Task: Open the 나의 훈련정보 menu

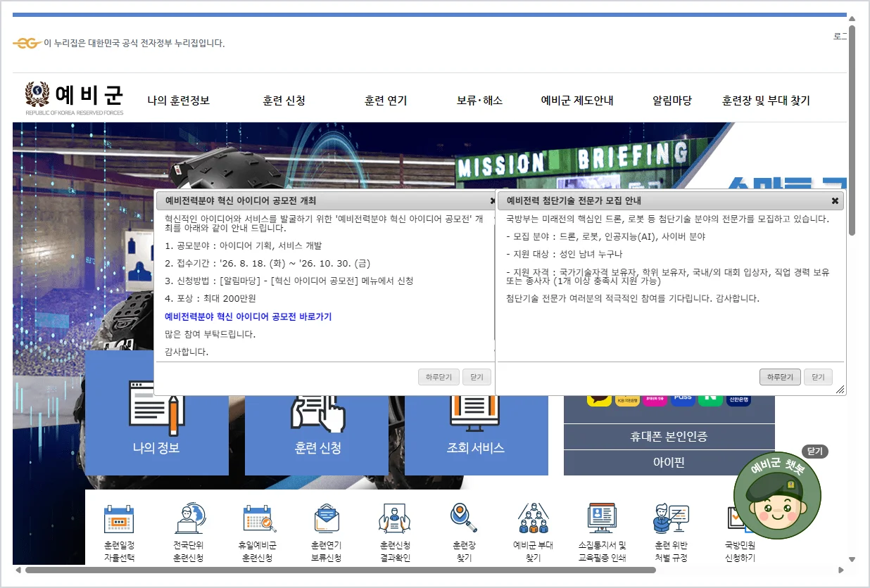Action: click(x=178, y=101)
